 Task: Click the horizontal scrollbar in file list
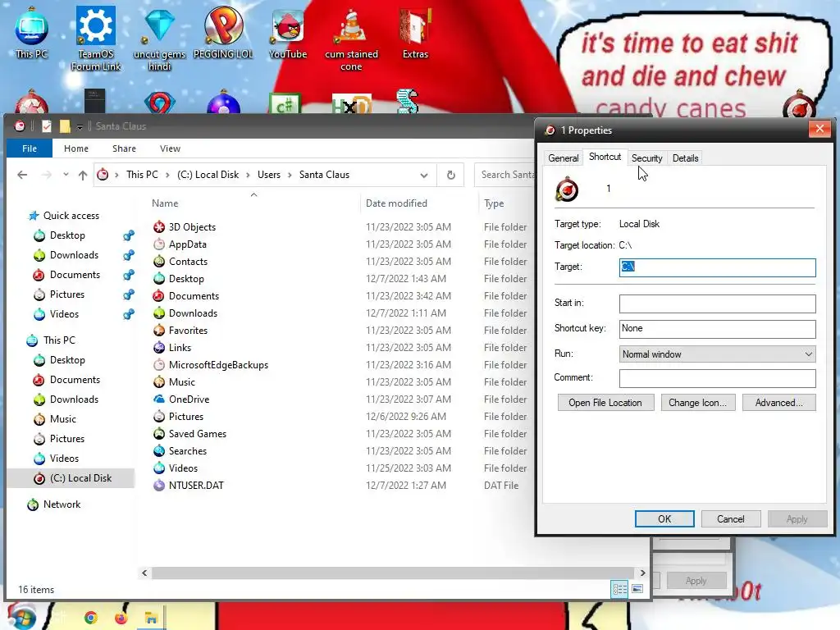(x=393, y=573)
